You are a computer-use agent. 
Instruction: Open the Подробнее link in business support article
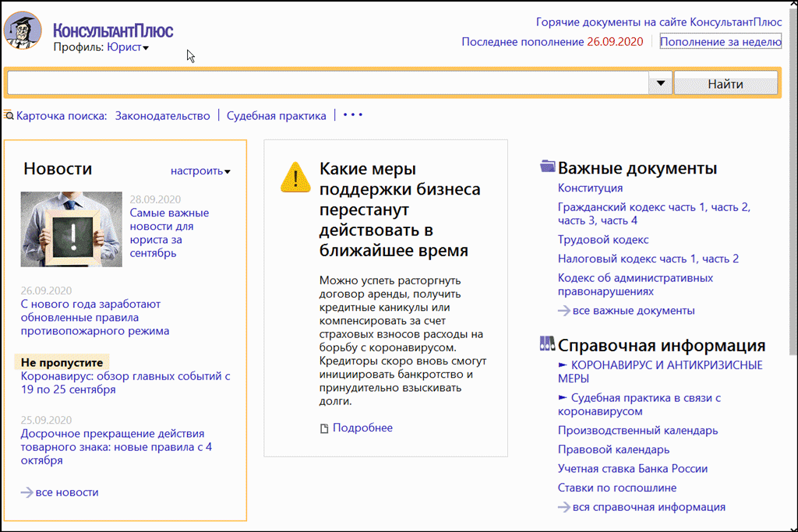pyautogui.click(x=362, y=428)
